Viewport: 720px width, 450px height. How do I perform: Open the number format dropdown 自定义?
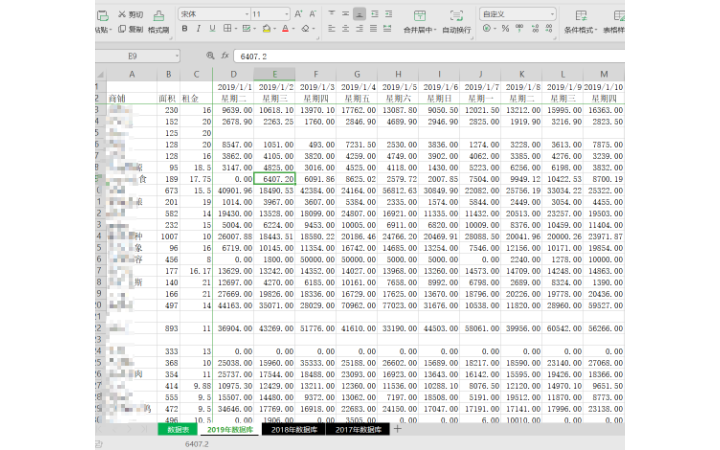[x=518, y=14]
